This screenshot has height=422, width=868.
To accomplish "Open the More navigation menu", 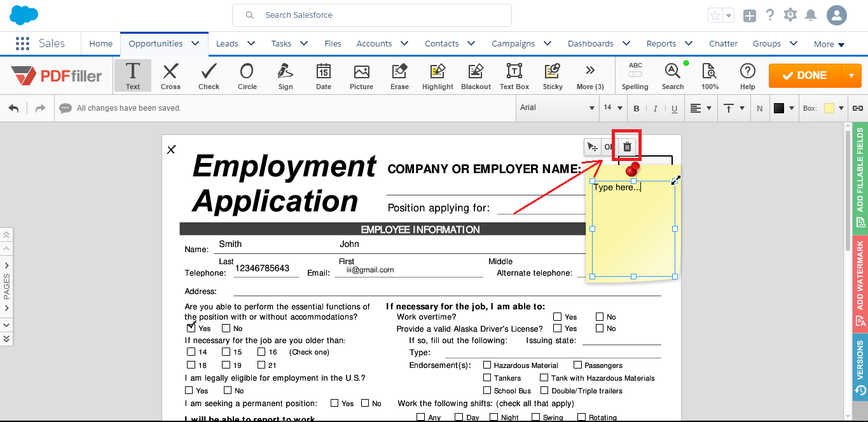I will (x=829, y=44).
